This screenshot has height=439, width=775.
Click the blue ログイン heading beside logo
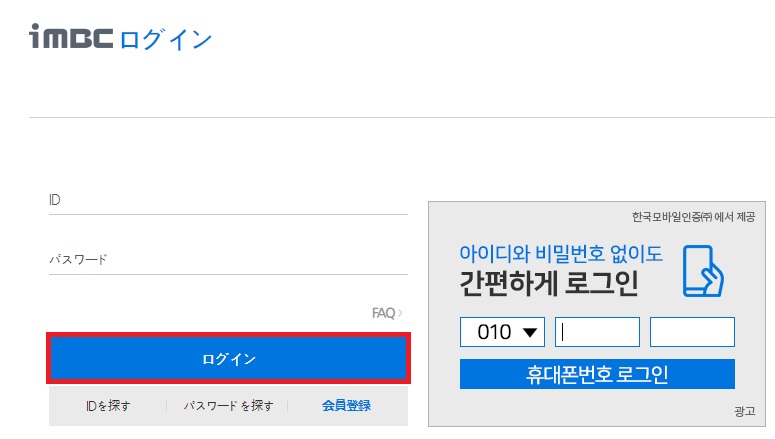tap(166, 40)
